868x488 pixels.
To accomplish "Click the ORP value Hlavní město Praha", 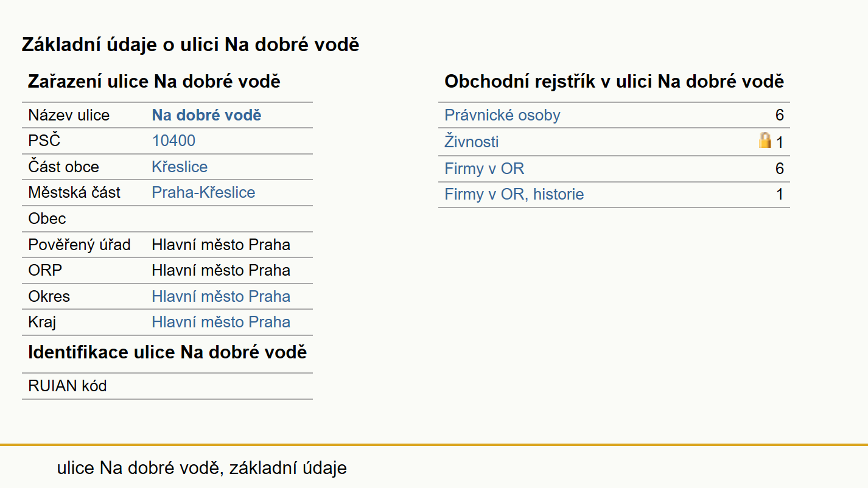I will coord(221,270).
